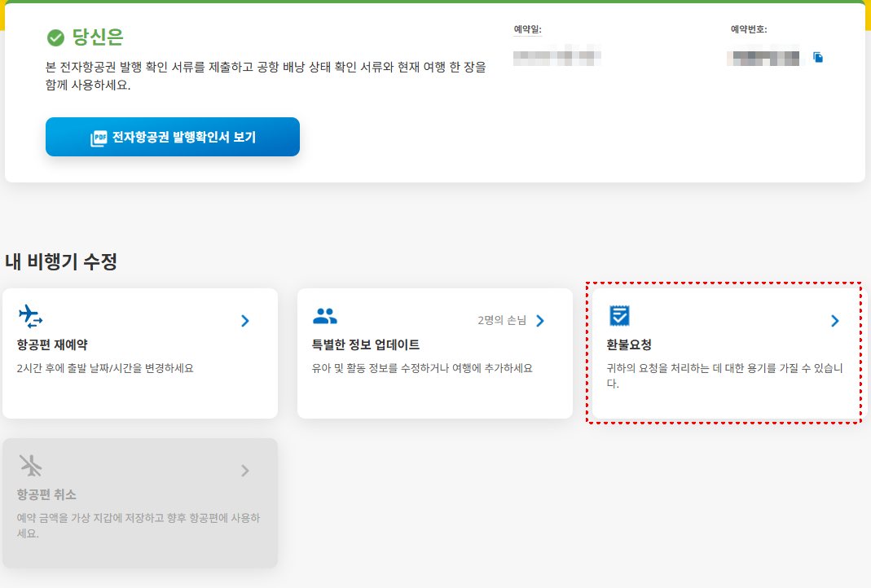Click description 귀하의 요청을 처리하는 데

tap(663, 368)
